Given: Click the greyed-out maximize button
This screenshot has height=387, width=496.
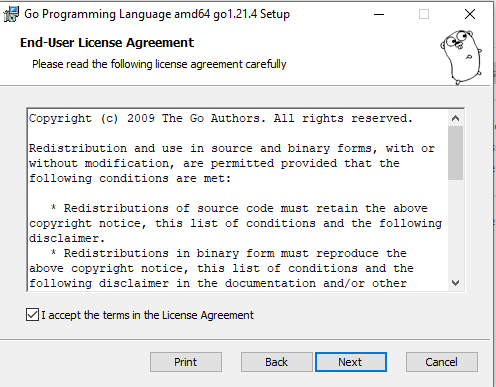Looking at the screenshot, I should point(424,14).
